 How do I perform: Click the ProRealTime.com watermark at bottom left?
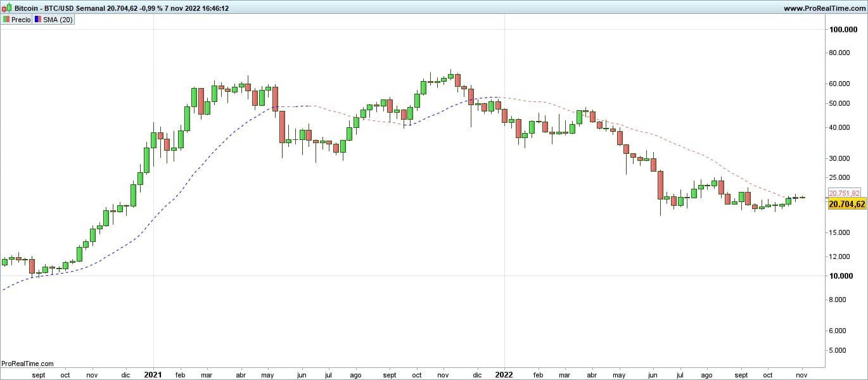click(x=27, y=364)
